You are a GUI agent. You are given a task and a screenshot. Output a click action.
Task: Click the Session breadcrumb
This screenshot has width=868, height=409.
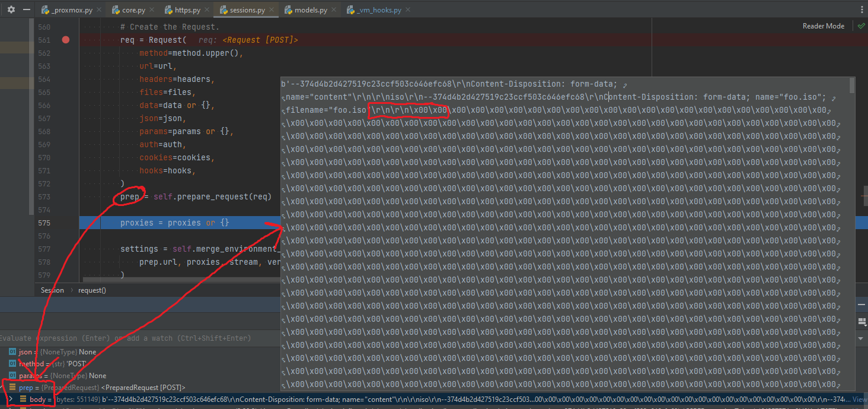click(52, 290)
